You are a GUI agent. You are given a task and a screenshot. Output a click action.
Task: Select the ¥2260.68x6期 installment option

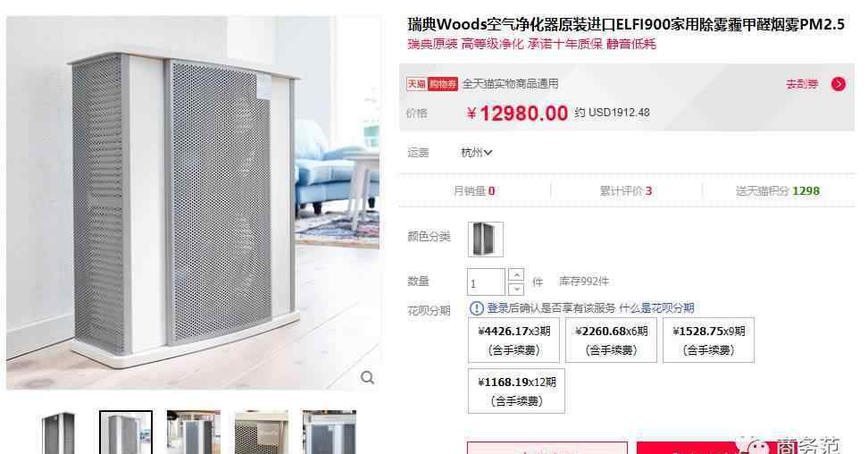[x=611, y=340]
